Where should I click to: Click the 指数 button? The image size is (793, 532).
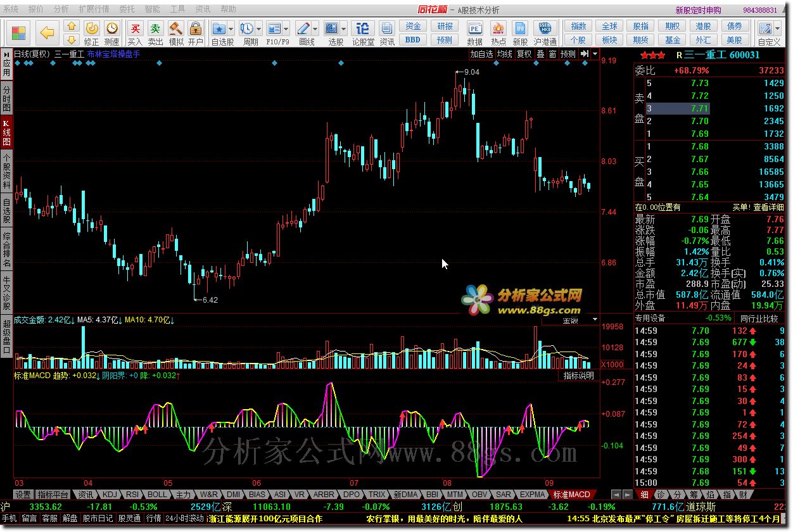578,27
